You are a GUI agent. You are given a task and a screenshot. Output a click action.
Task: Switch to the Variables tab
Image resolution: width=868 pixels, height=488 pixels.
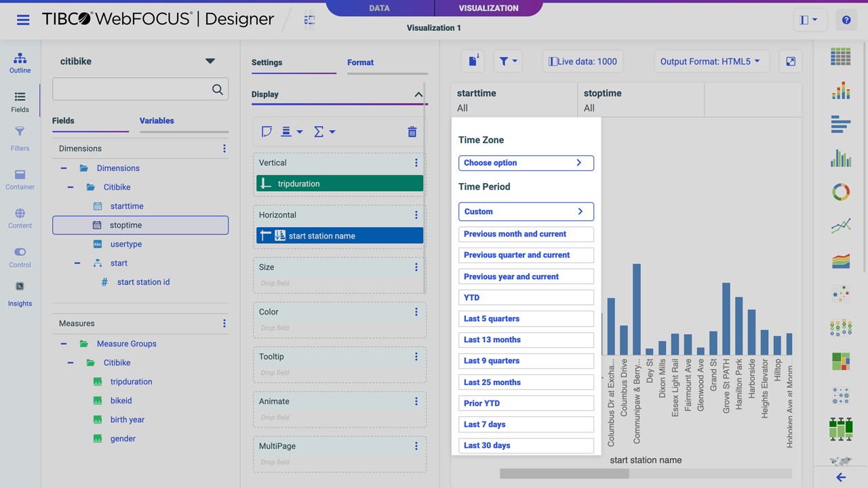(157, 121)
